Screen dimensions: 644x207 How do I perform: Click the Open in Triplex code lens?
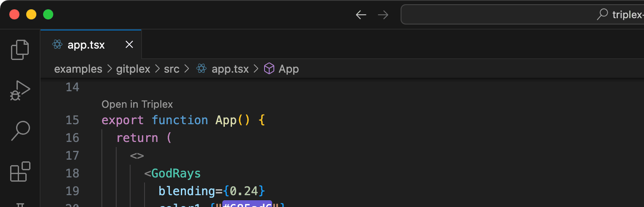(x=137, y=104)
